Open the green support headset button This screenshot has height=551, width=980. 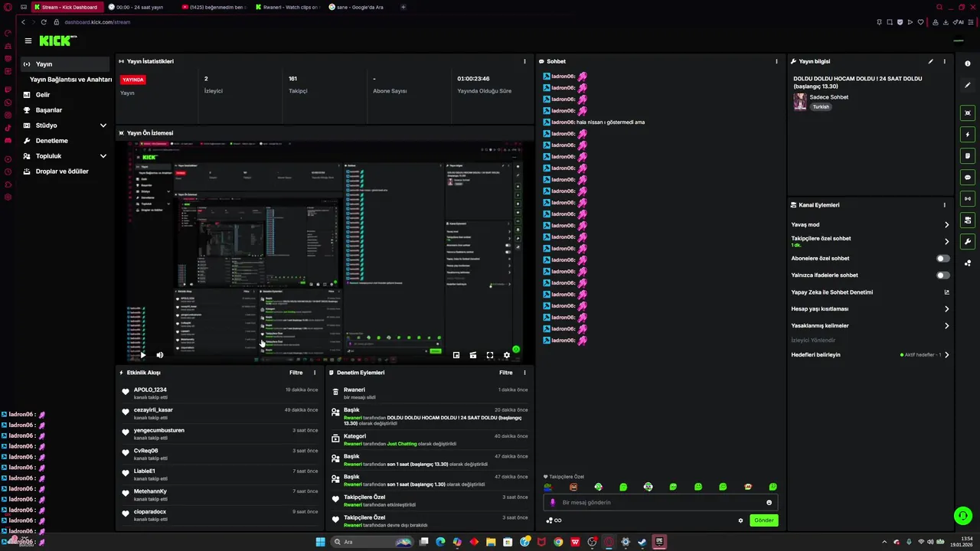click(963, 516)
